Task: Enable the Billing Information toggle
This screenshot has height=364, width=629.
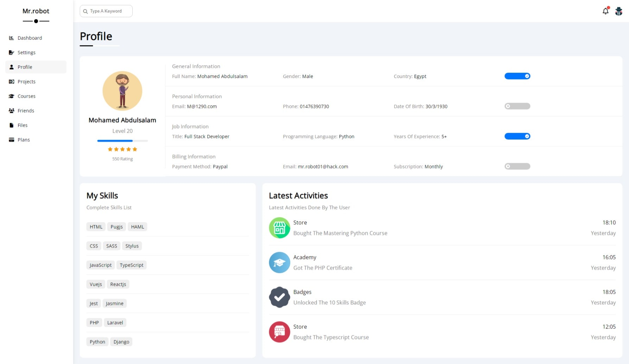Action: click(x=517, y=166)
